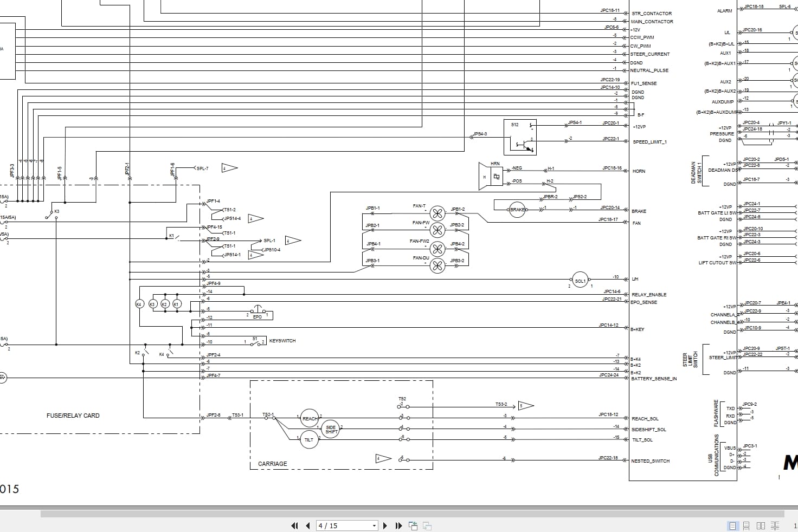Switch to single page view
This screenshot has height=532, width=798.
pyautogui.click(x=733, y=525)
